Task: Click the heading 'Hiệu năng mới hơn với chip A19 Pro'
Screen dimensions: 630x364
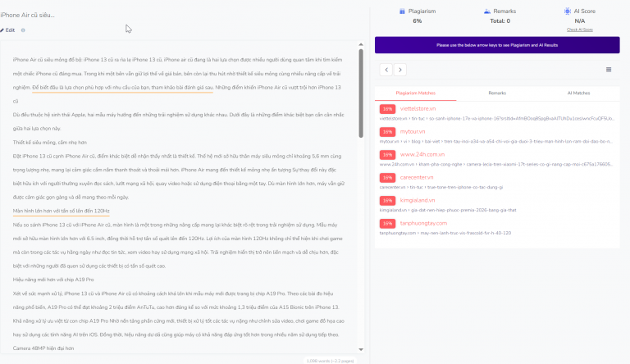Action: pyautogui.click(x=53, y=280)
